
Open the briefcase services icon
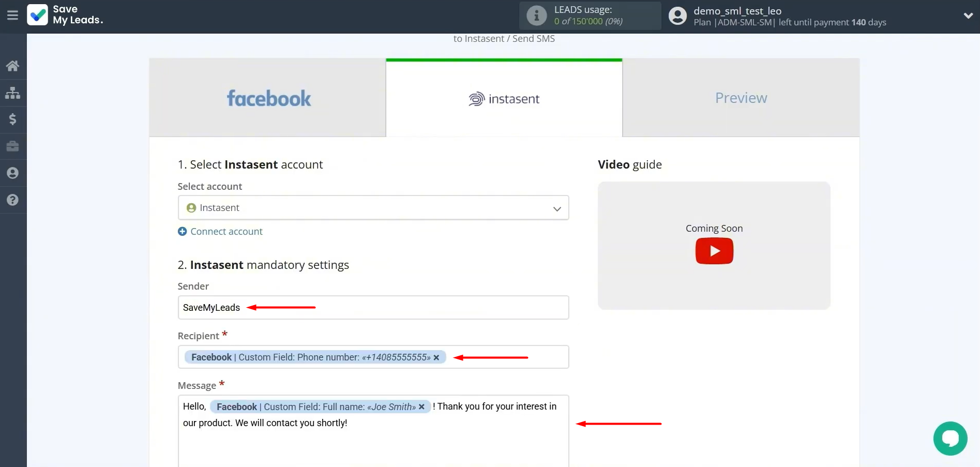13,146
